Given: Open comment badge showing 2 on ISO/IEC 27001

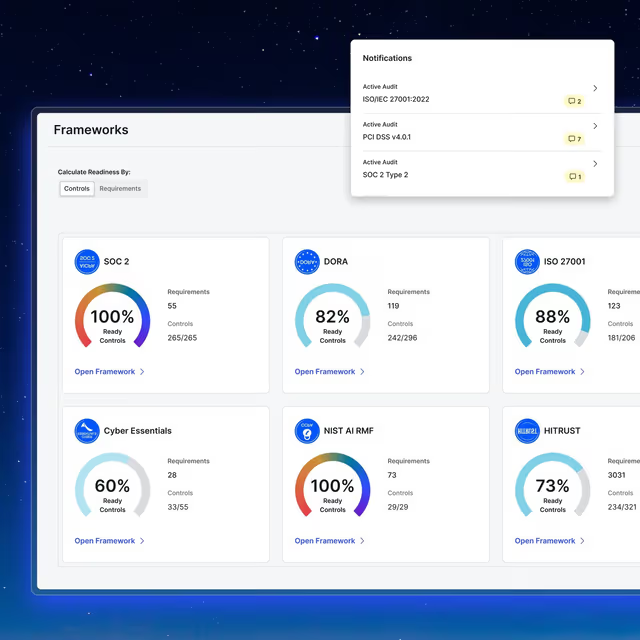Looking at the screenshot, I should (574, 101).
